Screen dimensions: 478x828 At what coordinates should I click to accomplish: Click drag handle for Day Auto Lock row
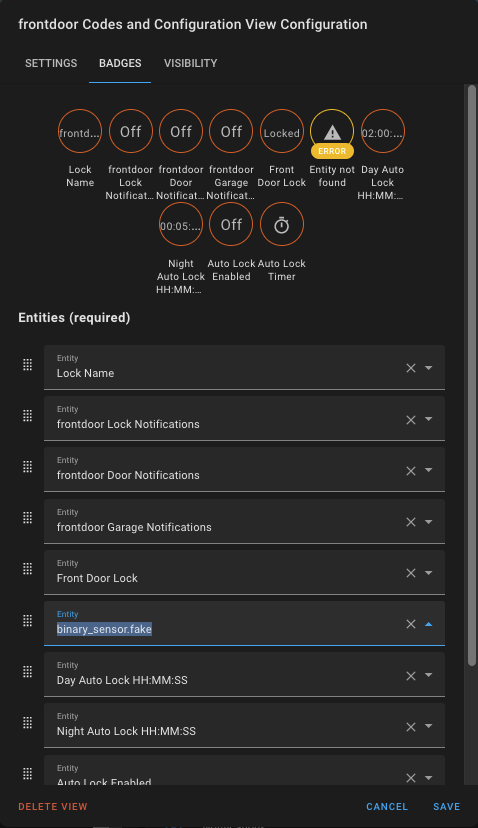[x=27, y=672]
